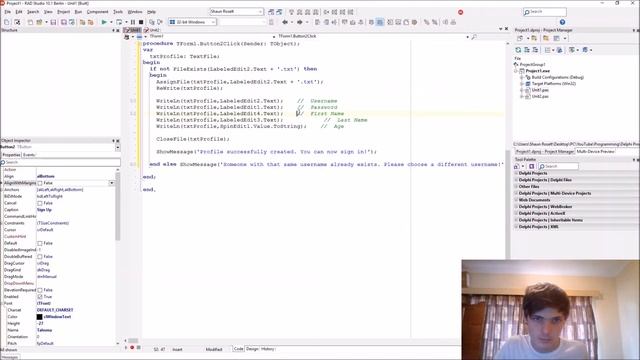Viewport: 640px width, 360px height.
Task: Click the IDE Insight search box
Action: point(545,12)
